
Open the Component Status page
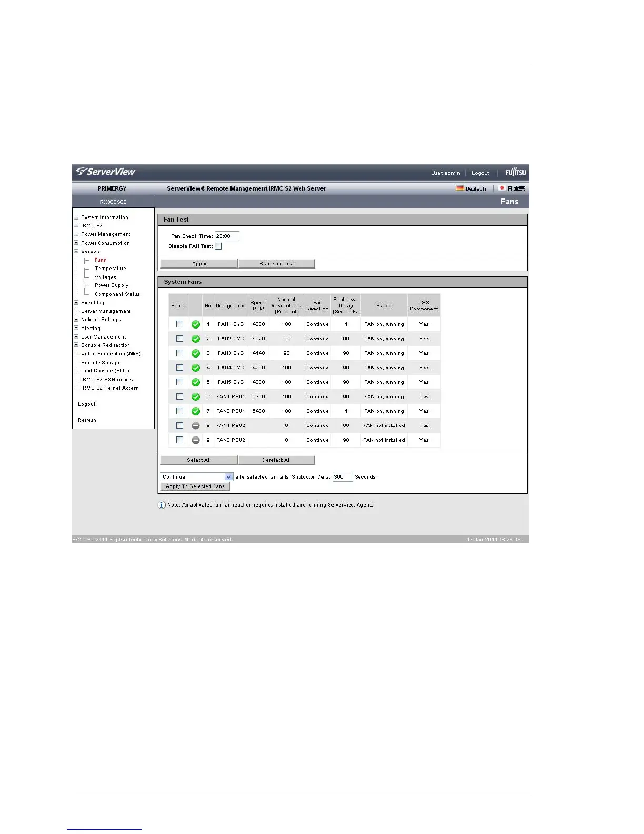(x=117, y=294)
